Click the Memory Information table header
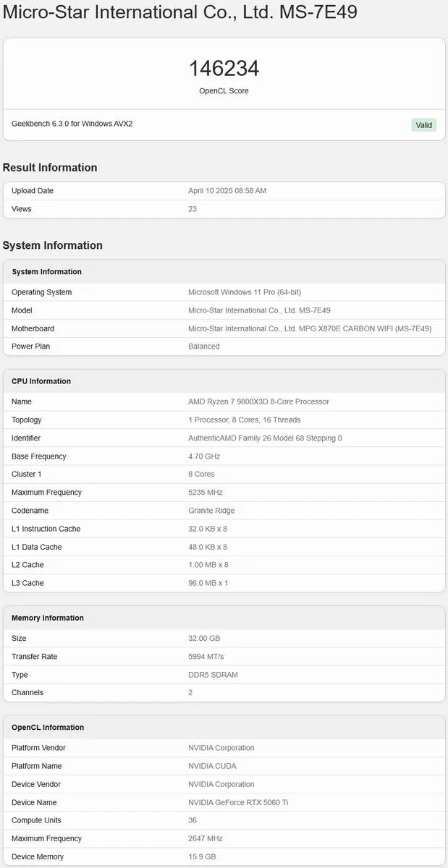Screen dimensions: 448x868 (x=48, y=618)
